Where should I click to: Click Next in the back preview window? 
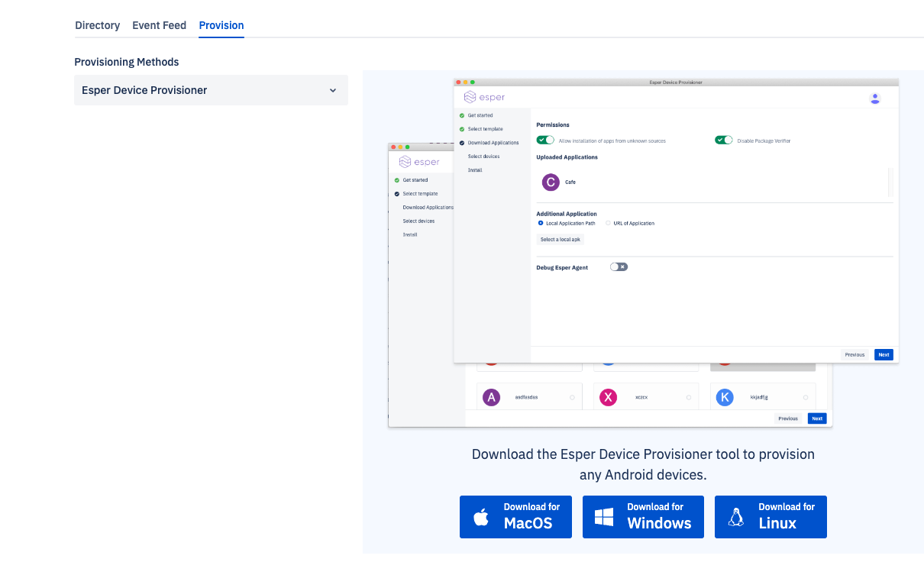point(817,418)
